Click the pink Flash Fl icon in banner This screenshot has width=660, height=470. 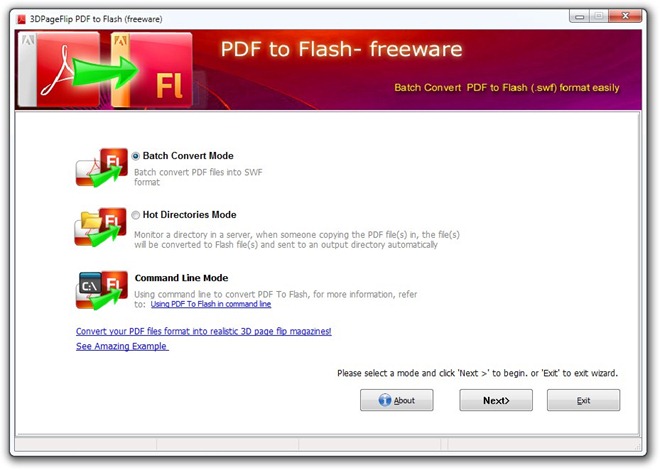(x=152, y=70)
